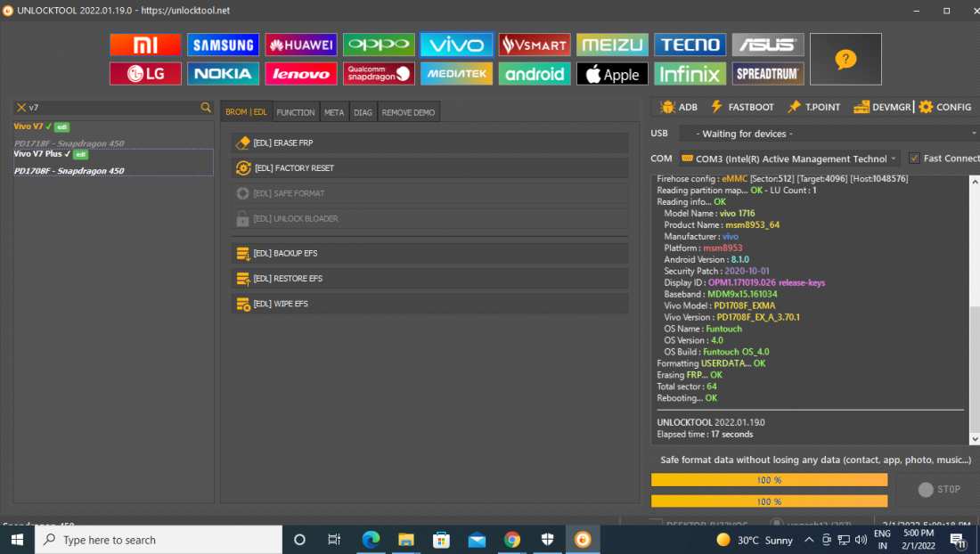This screenshot has height=554, width=980.
Task: Select the LG brand logo
Action: coord(145,74)
